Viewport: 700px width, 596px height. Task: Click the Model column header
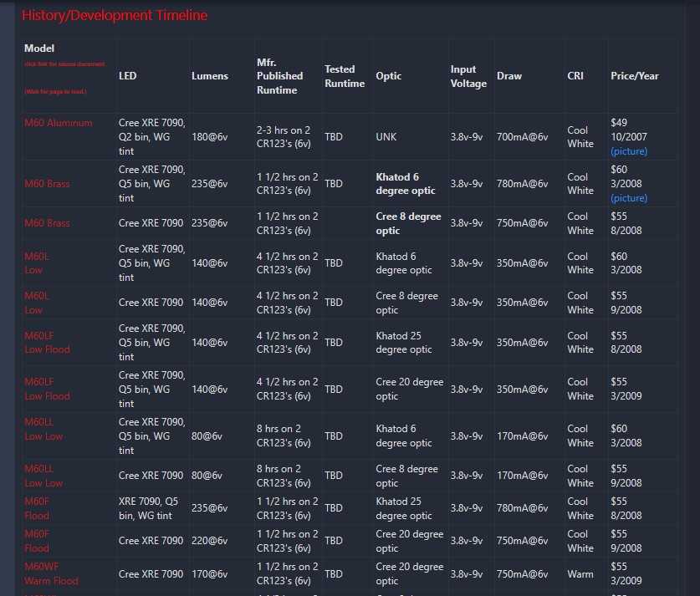(39, 48)
